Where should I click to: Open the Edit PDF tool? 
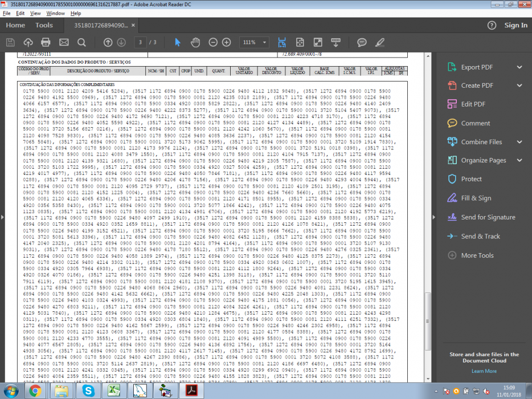pos(473,104)
